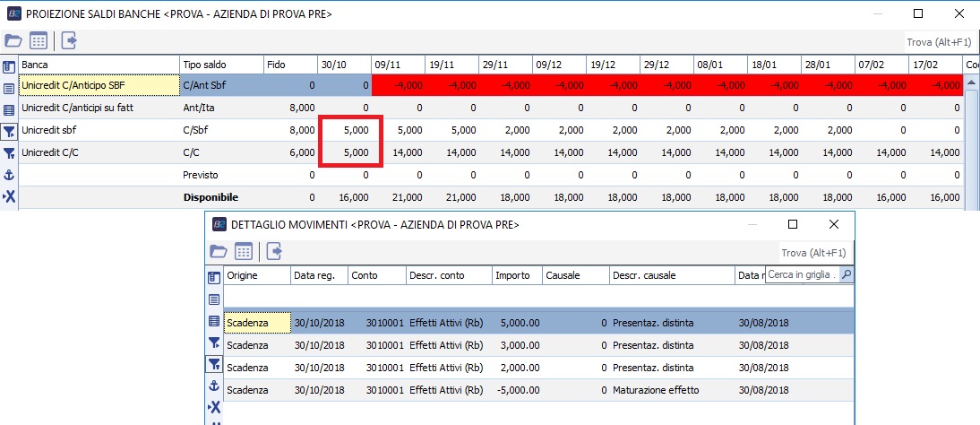Viewport: 980px width, 425px height.
Task: Click the open folder icon in Proiezione Saldi Banche toolbar
Action: tap(13, 41)
